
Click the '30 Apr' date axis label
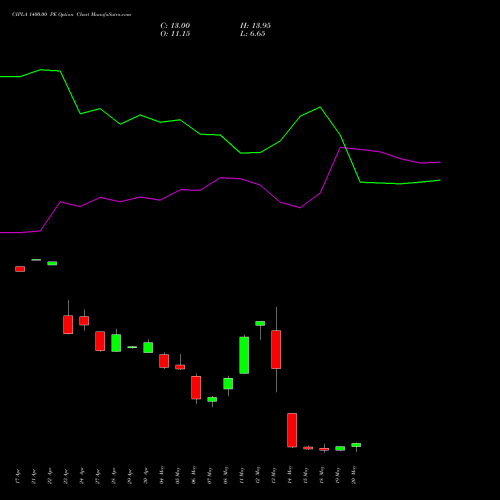pyautogui.click(x=146, y=476)
